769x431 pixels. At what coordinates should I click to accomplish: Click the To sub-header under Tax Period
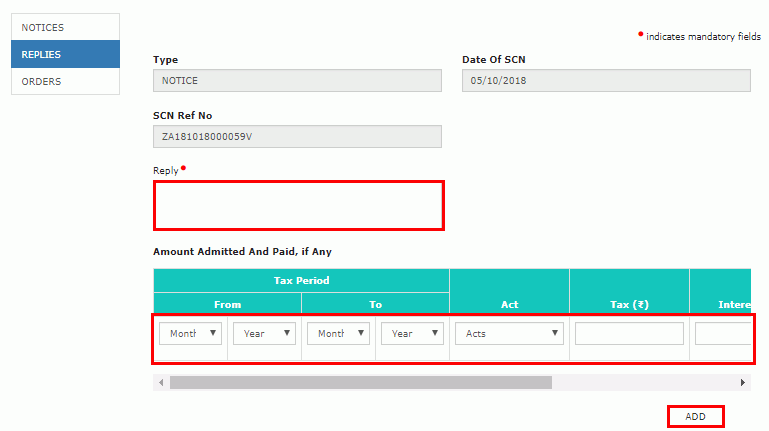tap(376, 304)
